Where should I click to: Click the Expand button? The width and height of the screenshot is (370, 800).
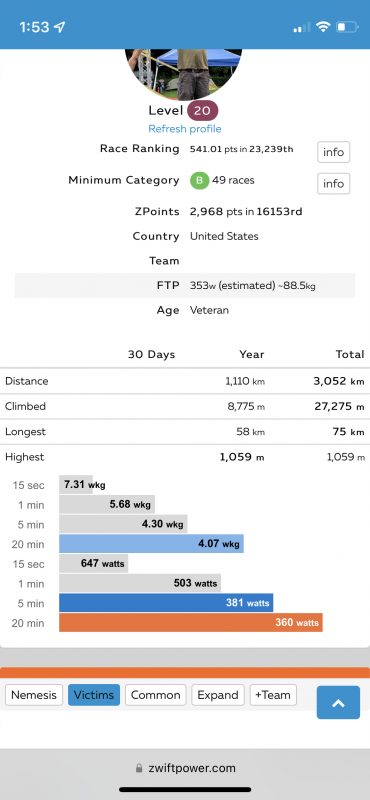218,695
